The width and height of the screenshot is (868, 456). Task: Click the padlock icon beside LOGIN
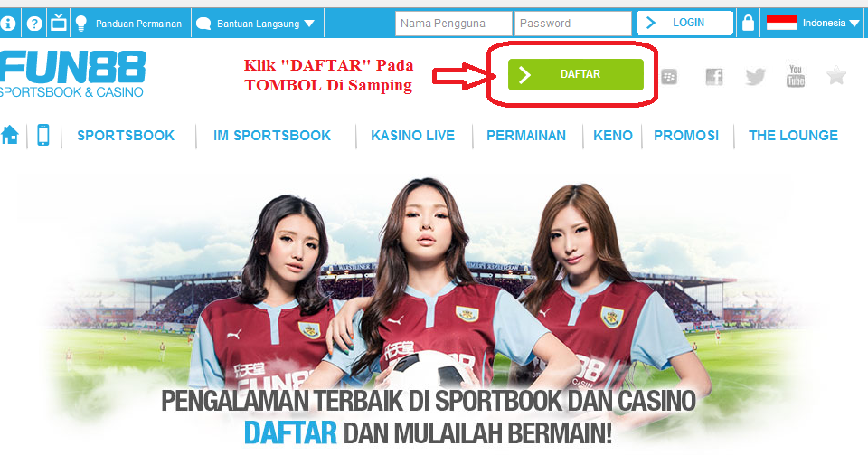click(748, 23)
